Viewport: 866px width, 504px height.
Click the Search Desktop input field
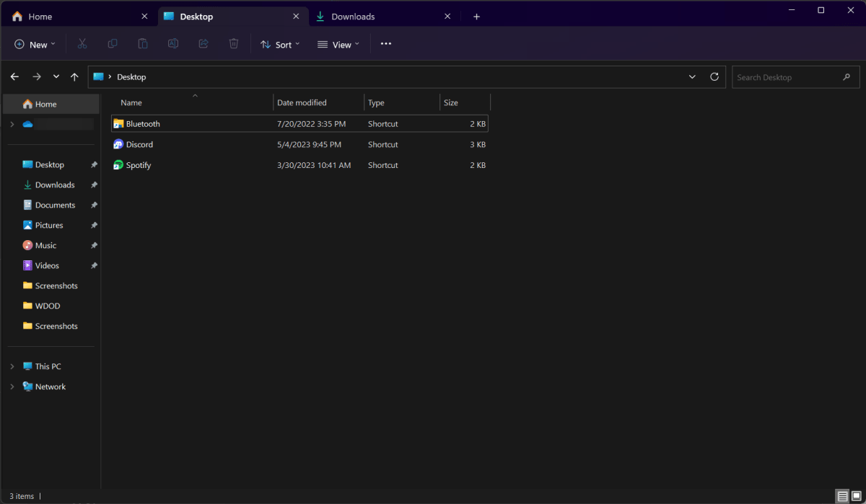[787, 77]
